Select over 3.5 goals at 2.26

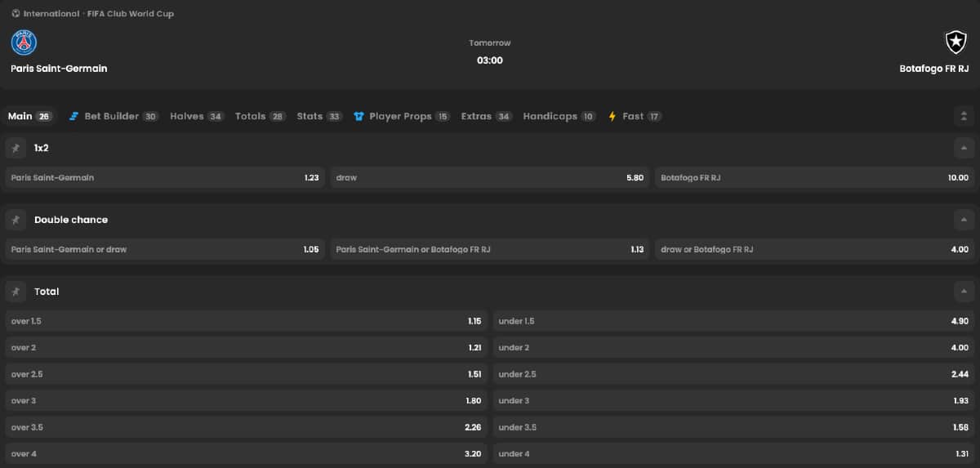point(247,426)
